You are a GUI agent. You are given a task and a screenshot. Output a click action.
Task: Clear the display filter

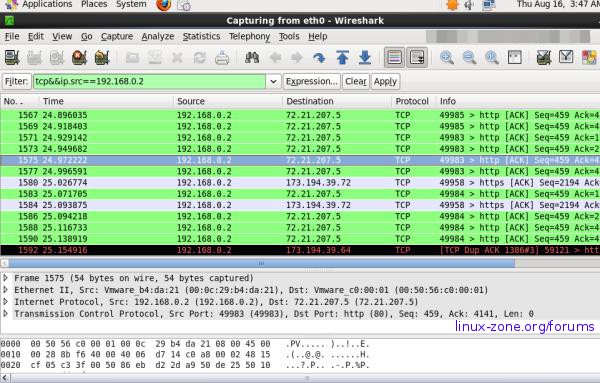(355, 81)
